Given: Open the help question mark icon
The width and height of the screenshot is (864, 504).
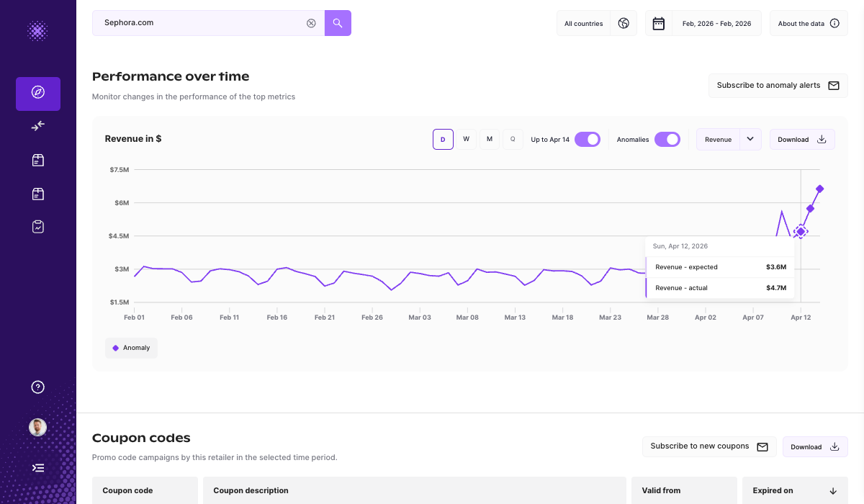Looking at the screenshot, I should tap(37, 387).
